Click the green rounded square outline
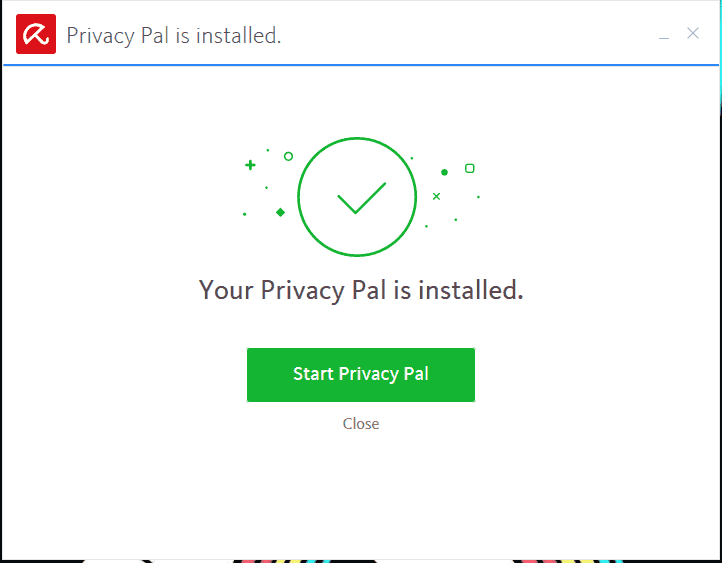 coord(469,168)
